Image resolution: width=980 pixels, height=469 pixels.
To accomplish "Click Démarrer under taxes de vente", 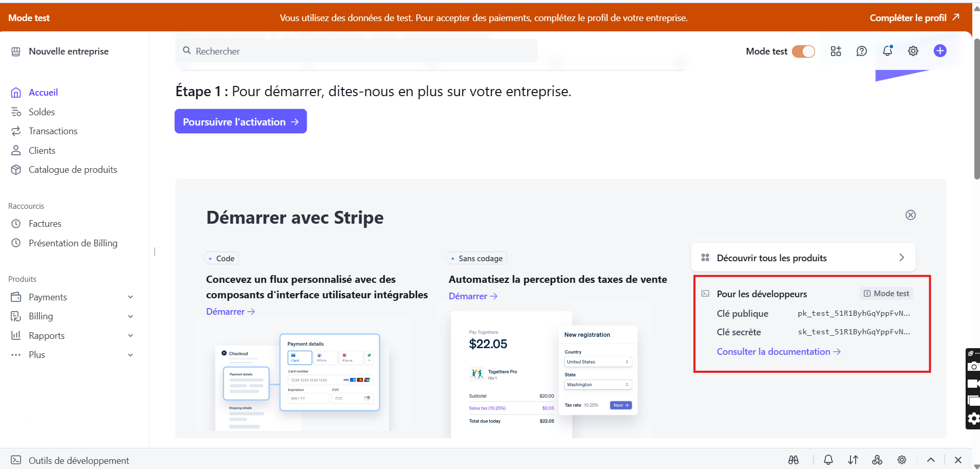I will pyautogui.click(x=473, y=296).
